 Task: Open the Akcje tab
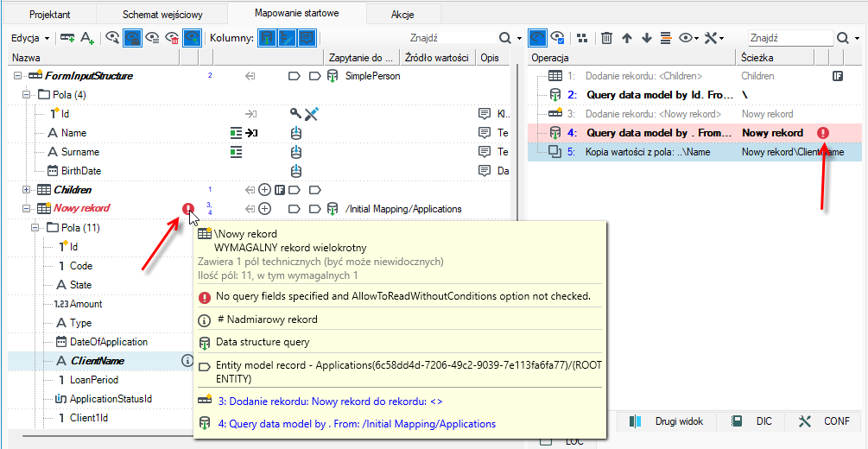point(403,15)
